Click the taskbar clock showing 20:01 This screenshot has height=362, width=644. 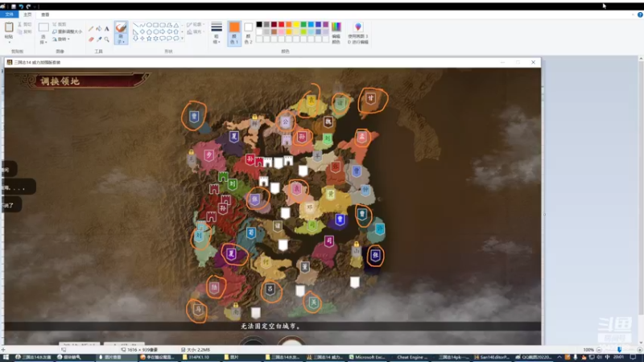618,357
